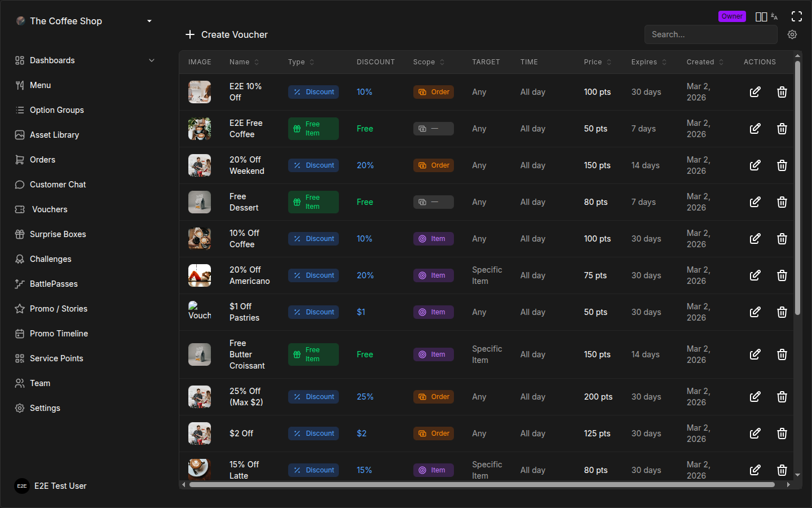Focus the voucher Search field
812x508 pixels.
click(x=710, y=34)
